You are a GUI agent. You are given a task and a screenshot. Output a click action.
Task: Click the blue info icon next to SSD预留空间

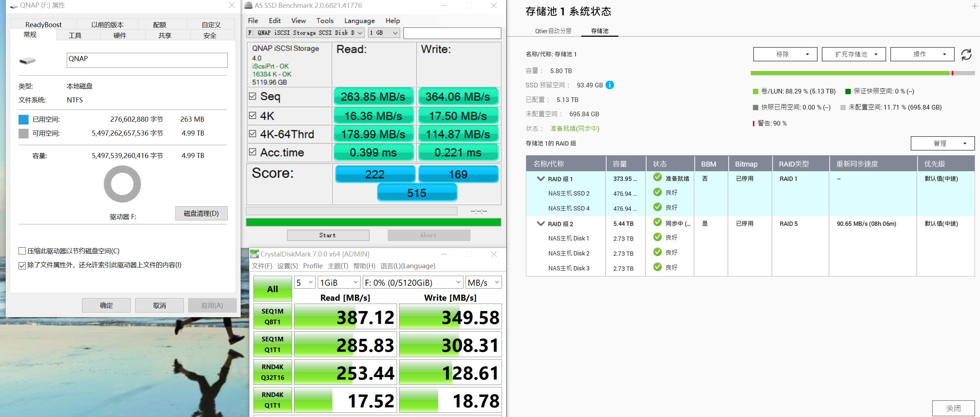coord(610,85)
